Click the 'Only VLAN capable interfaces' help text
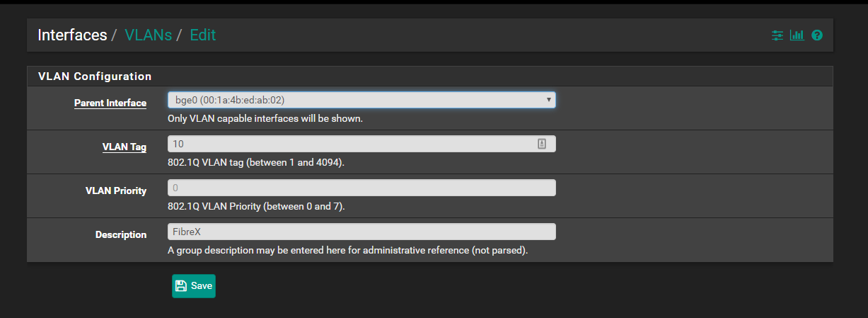 coord(265,119)
